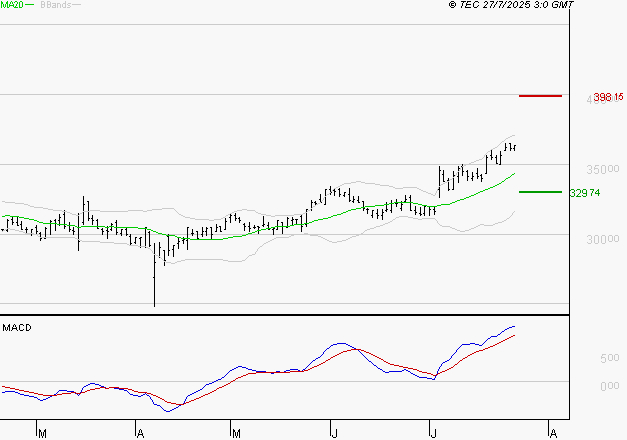Screen dimensions: 627x440
Task: Click the green support level marker line
Action: (x=540, y=192)
